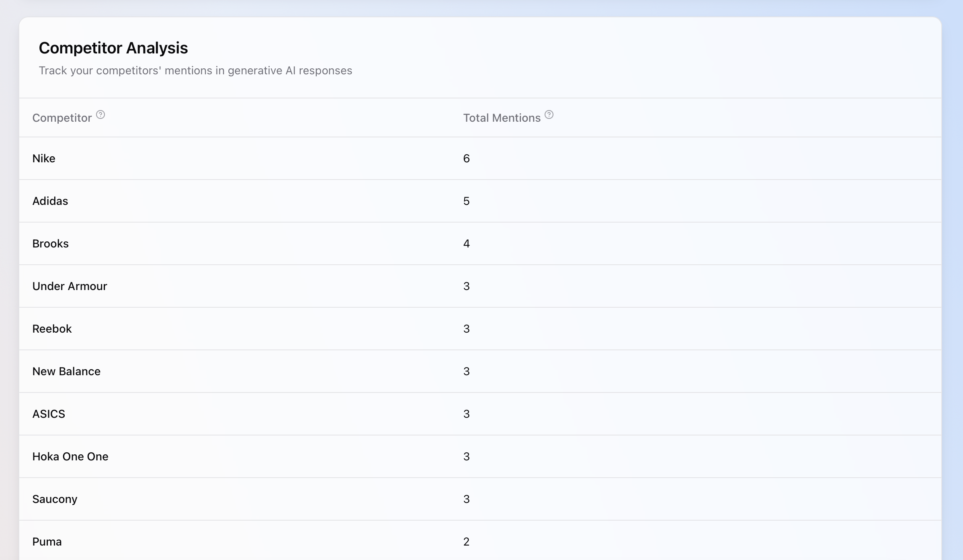Click the Total Mentions column header
This screenshot has width=963, height=560.
click(502, 118)
